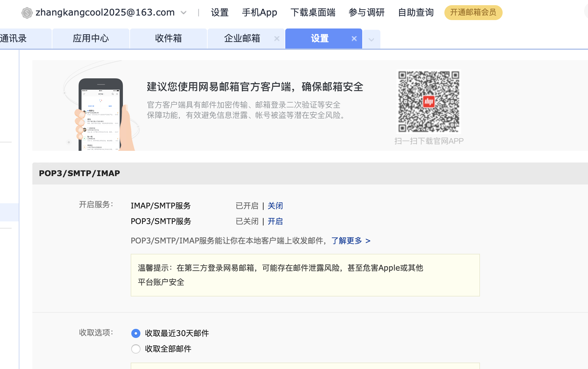
Task: Click the 开通邮箱会员 button
Action: (473, 13)
